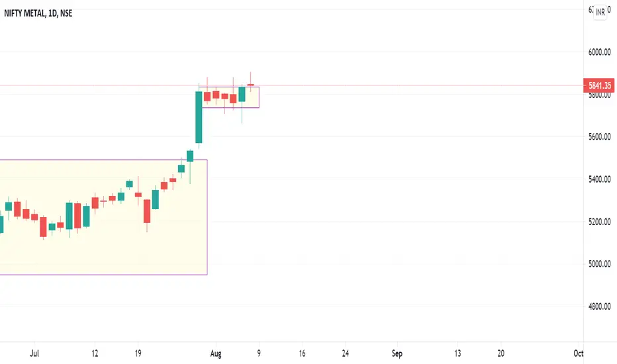Image resolution: width=617 pixels, height=364 pixels.
Task: Click the Sep label on time axis
Action: point(397,353)
